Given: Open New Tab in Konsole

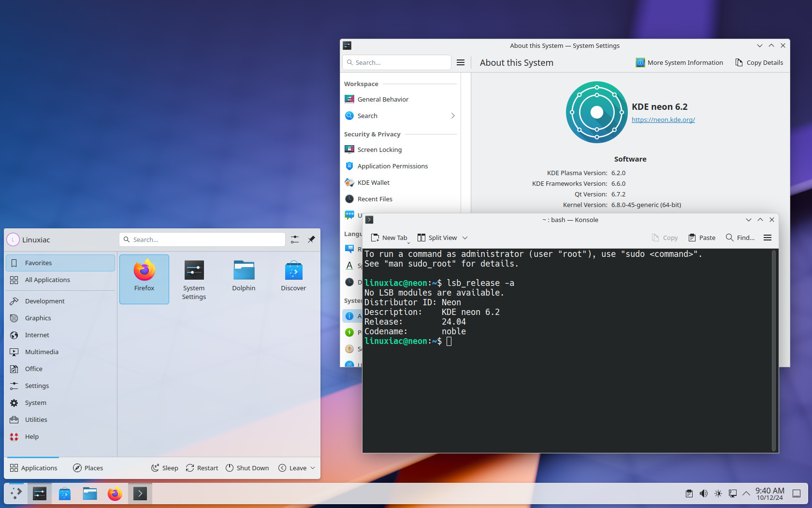Looking at the screenshot, I should 389,238.
